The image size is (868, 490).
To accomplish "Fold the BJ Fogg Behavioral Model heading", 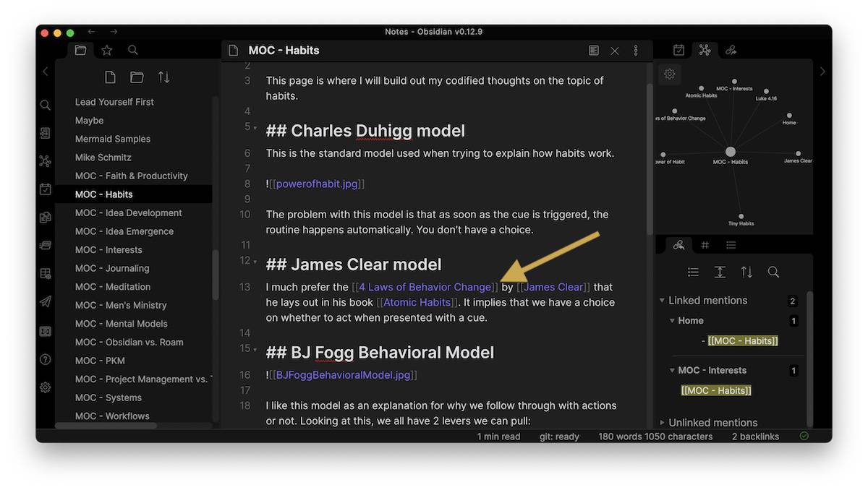I will coord(255,349).
